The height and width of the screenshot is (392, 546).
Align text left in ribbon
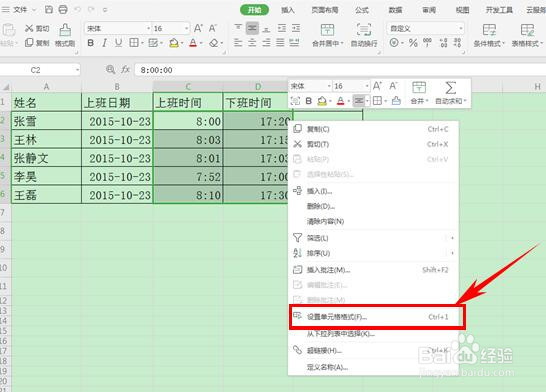point(238,43)
